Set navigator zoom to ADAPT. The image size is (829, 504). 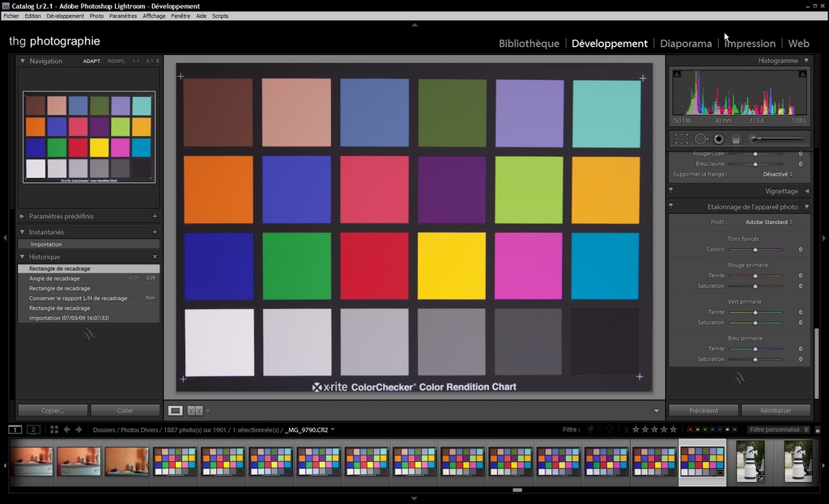[x=92, y=61]
